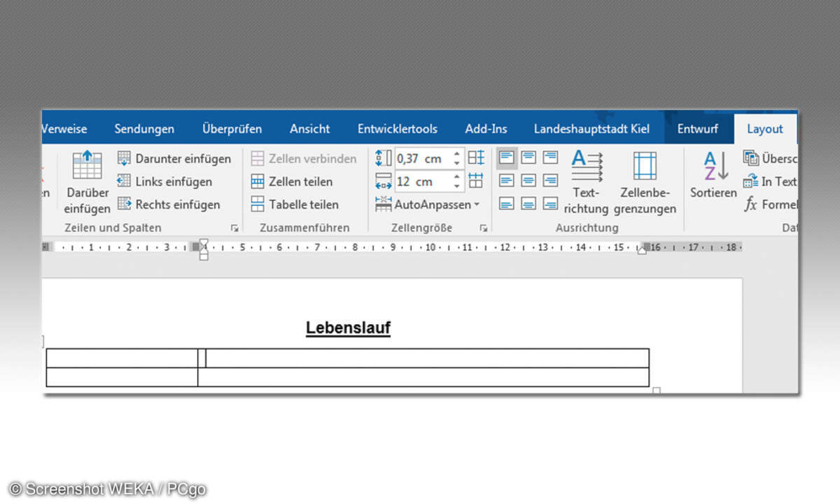The image size is (840, 504).
Task: Select the align center left icon
Action: point(507,181)
